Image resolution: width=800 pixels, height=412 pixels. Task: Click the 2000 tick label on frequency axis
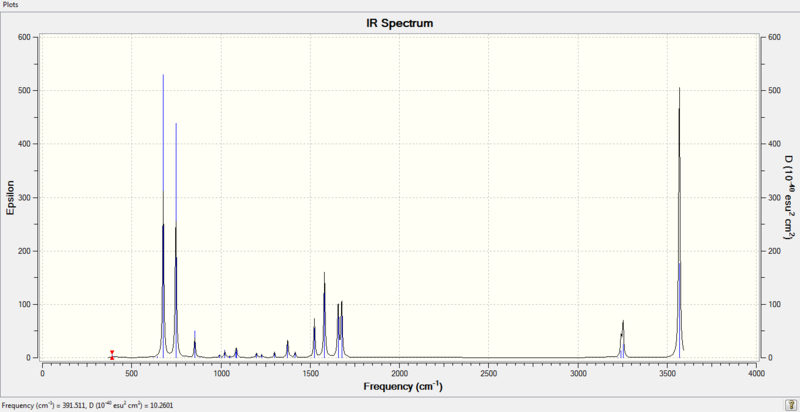coord(399,373)
